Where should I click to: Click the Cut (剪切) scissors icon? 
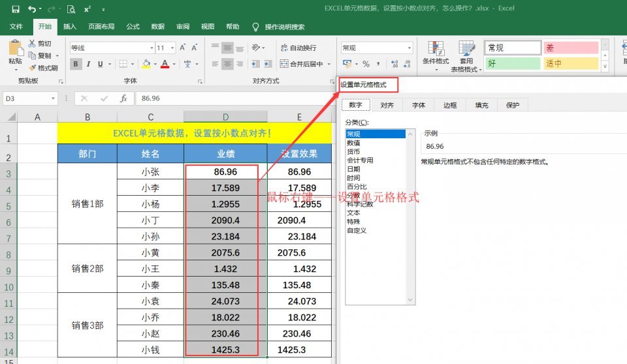click(x=32, y=43)
